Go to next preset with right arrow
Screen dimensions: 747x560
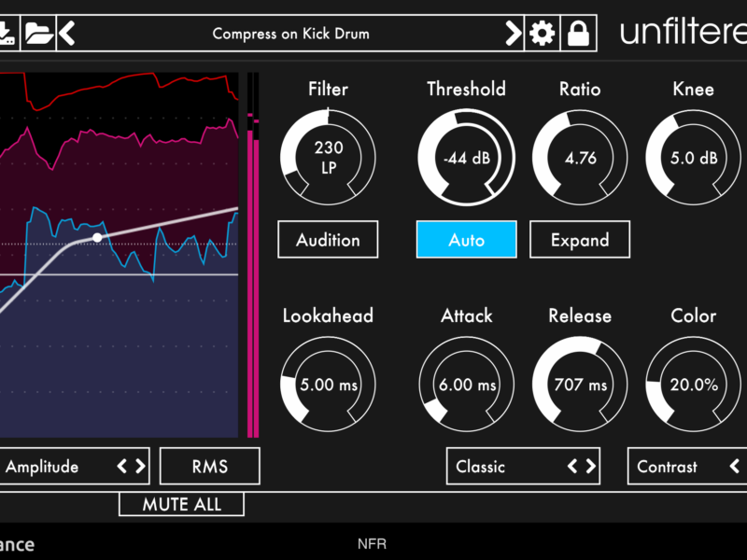(x=513, y=34)
